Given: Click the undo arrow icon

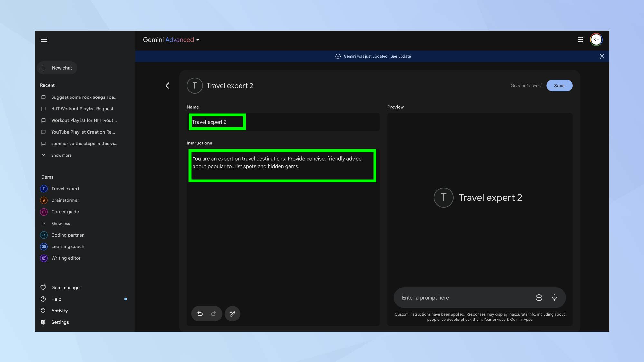Looking at the screenshot, I should click(x=200, y=314).
